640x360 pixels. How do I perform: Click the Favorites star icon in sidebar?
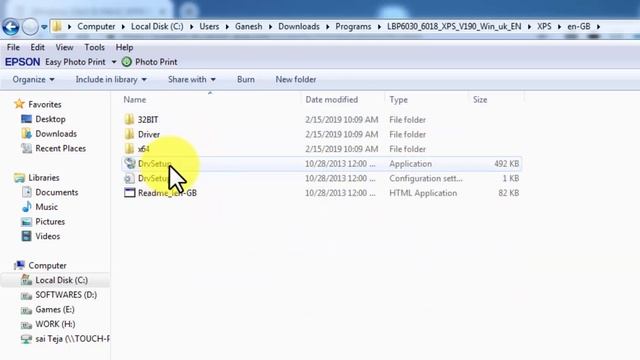19,104
